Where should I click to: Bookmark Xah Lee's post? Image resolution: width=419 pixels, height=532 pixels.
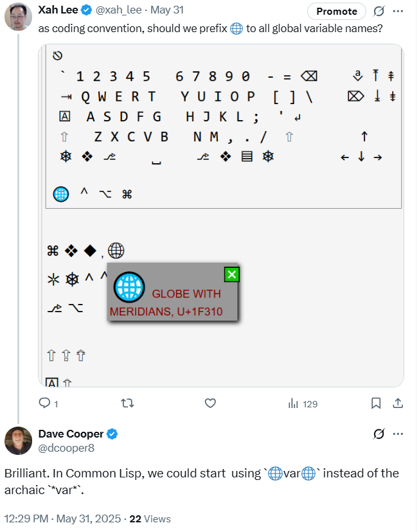pos(376,403)
